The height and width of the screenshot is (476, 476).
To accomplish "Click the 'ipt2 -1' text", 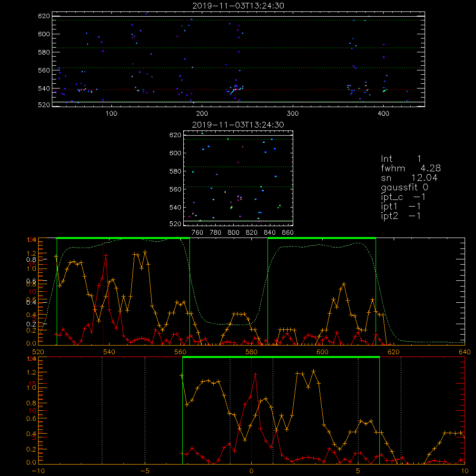I will (401, 216).
